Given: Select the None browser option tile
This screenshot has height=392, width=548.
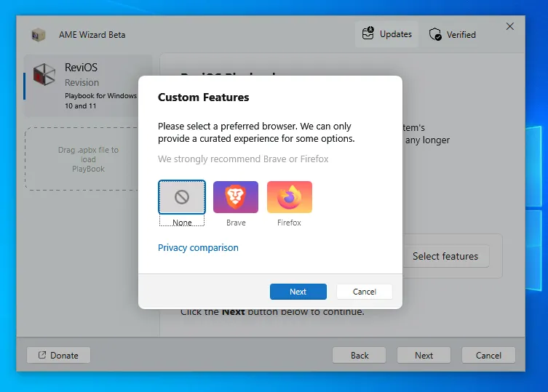Looking at the screenshot, I should tap(182, 197).
